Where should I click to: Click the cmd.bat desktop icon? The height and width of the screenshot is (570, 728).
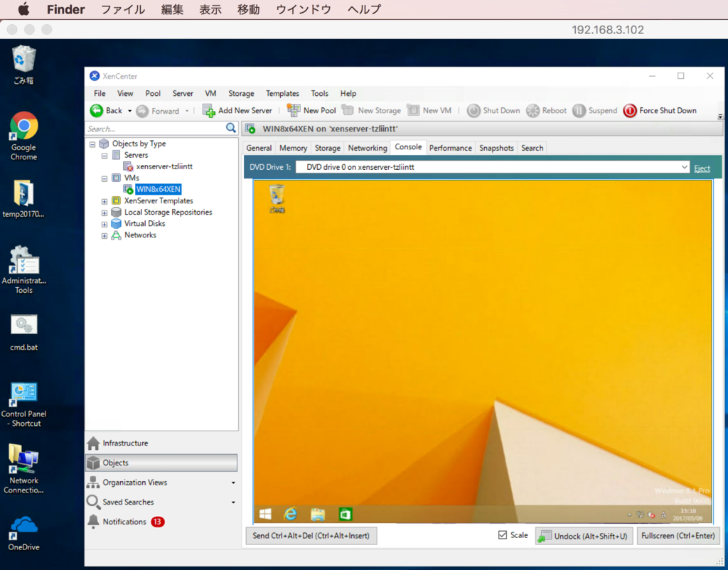pyautogui.click(x=23, y=333)
